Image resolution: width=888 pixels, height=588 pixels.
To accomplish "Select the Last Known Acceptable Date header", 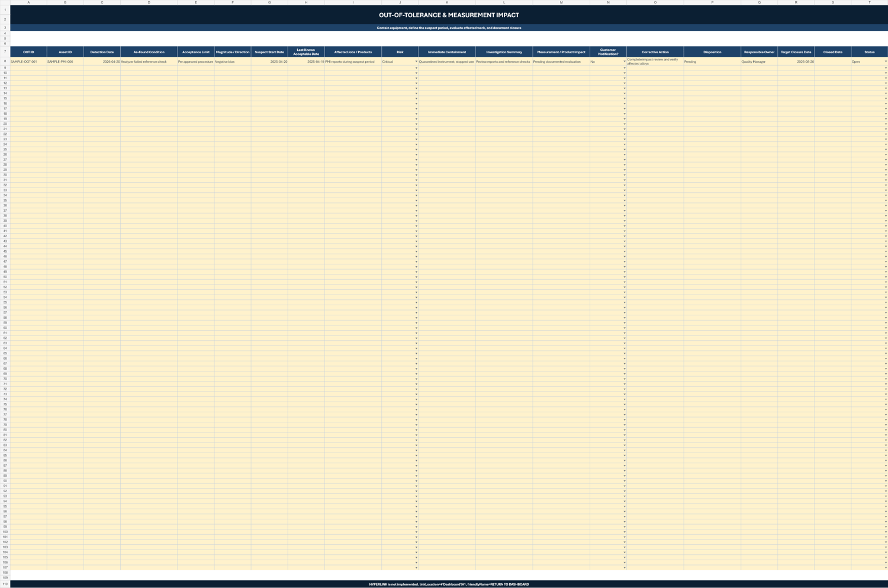I will [306, 52].
